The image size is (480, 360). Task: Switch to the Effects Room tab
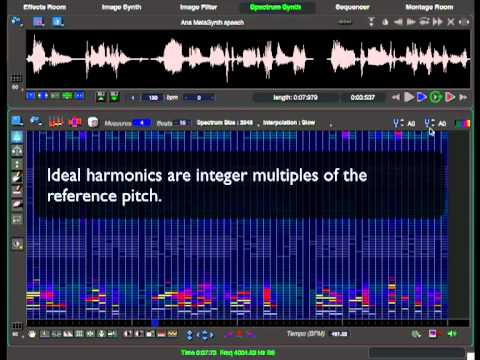pos(45,7)
